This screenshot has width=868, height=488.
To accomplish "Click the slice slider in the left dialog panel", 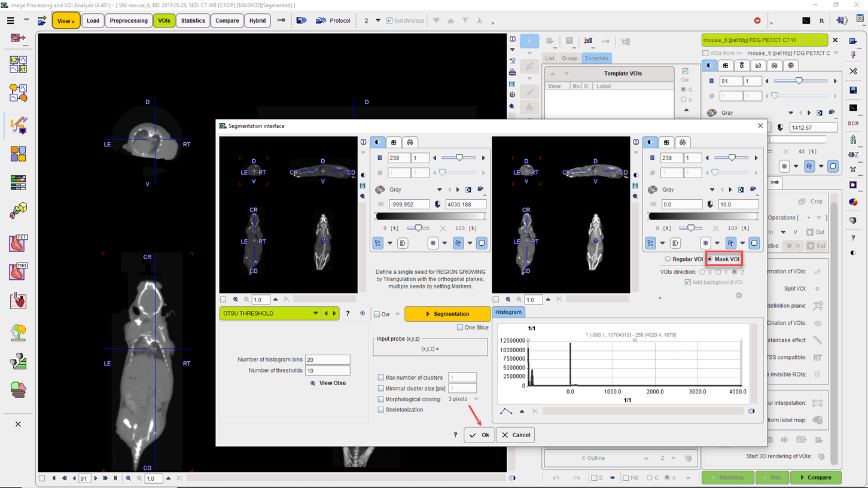I will pos(459,158).
